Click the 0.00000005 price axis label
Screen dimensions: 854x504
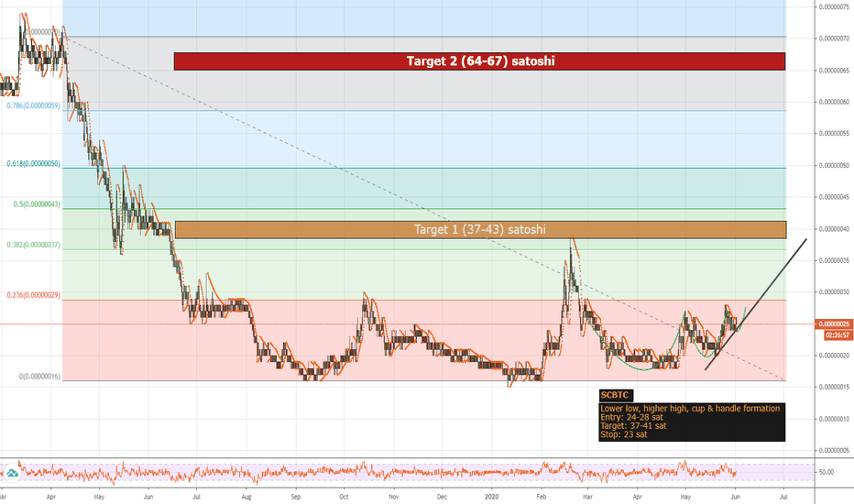point(835,451)
